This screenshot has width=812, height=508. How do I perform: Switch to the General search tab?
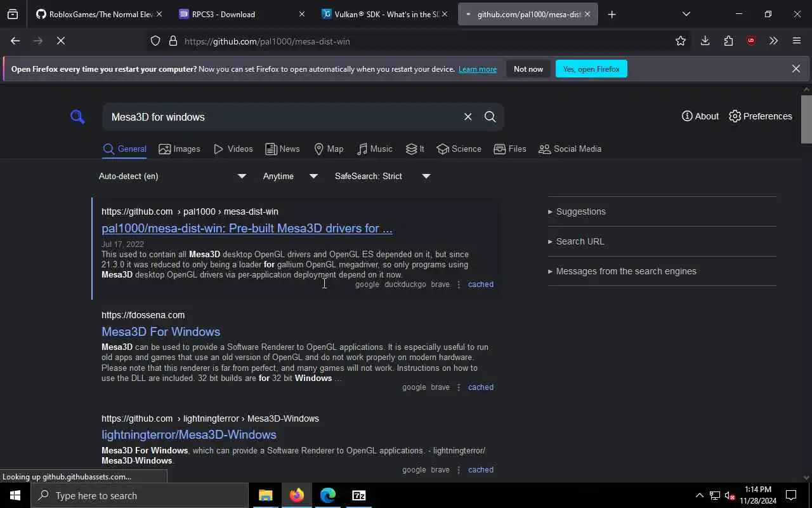[x=125, y=149]
